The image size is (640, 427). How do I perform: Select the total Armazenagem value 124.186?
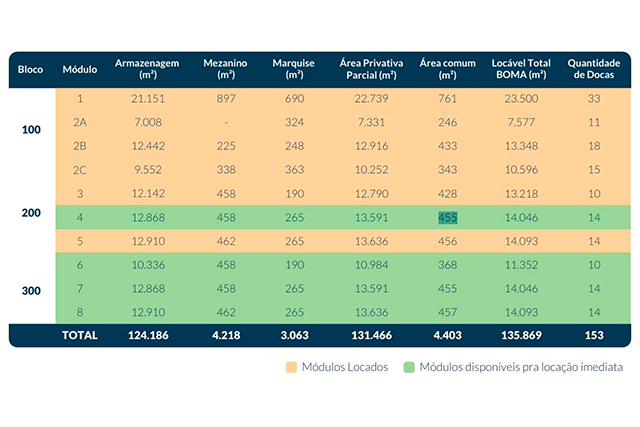(x=148, y=335)
